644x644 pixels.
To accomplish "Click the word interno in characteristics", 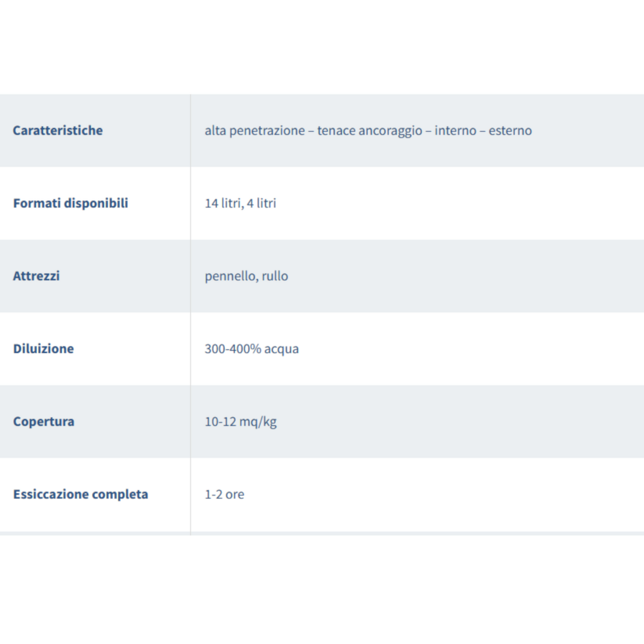I will [x=455, y=131].
